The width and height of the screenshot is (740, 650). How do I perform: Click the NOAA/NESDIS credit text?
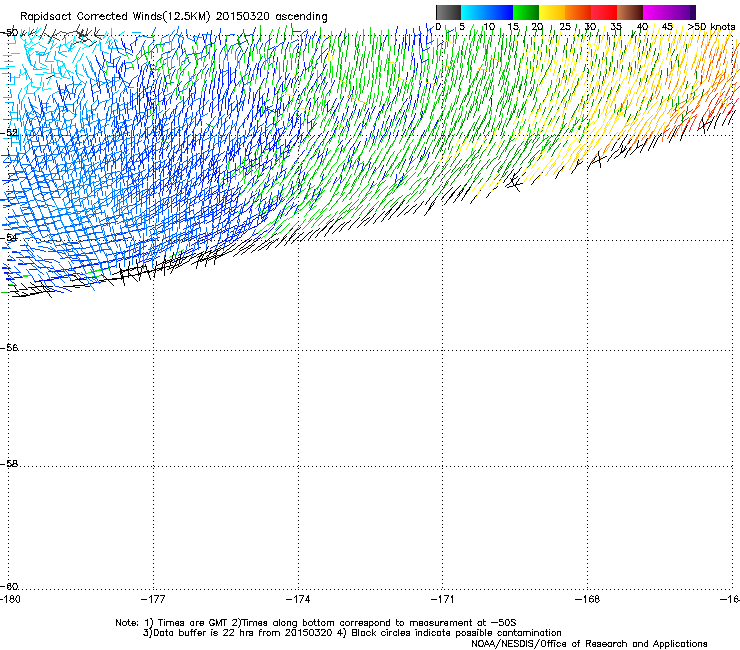pos(589,644)
